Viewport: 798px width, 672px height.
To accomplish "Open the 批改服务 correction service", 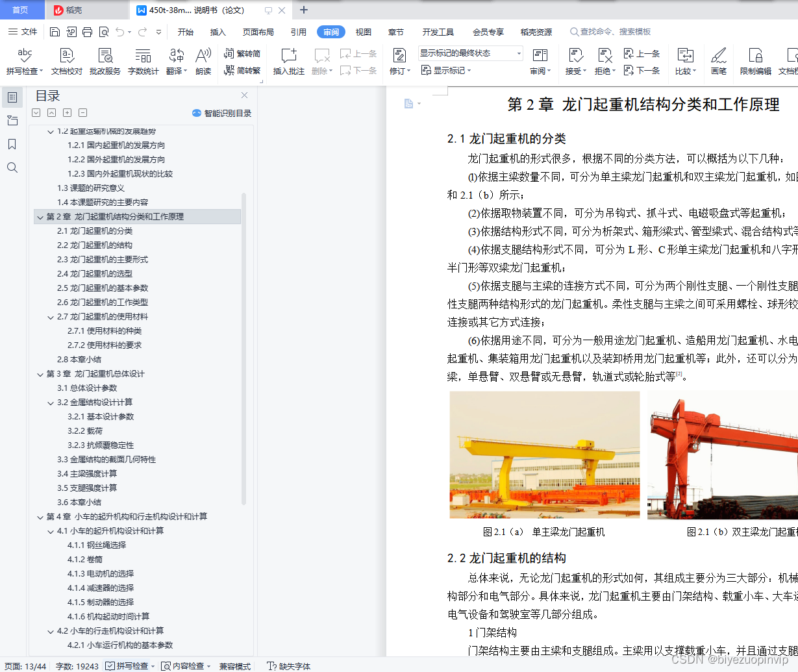I will click(105, 62).
